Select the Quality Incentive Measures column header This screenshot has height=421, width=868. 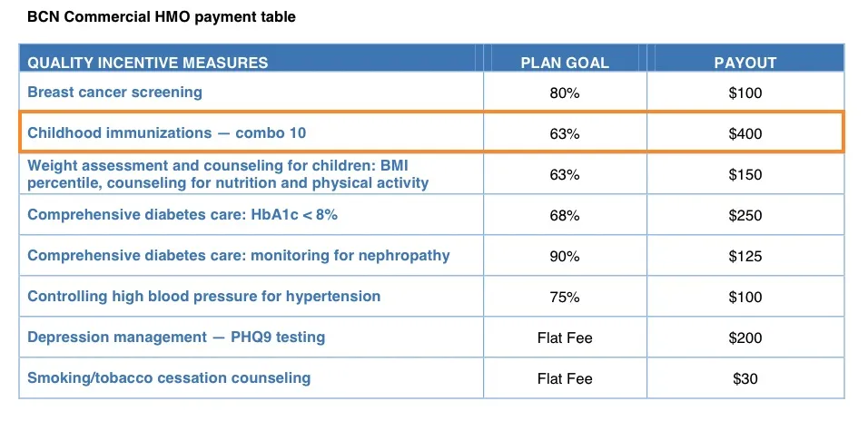point(148,63)
